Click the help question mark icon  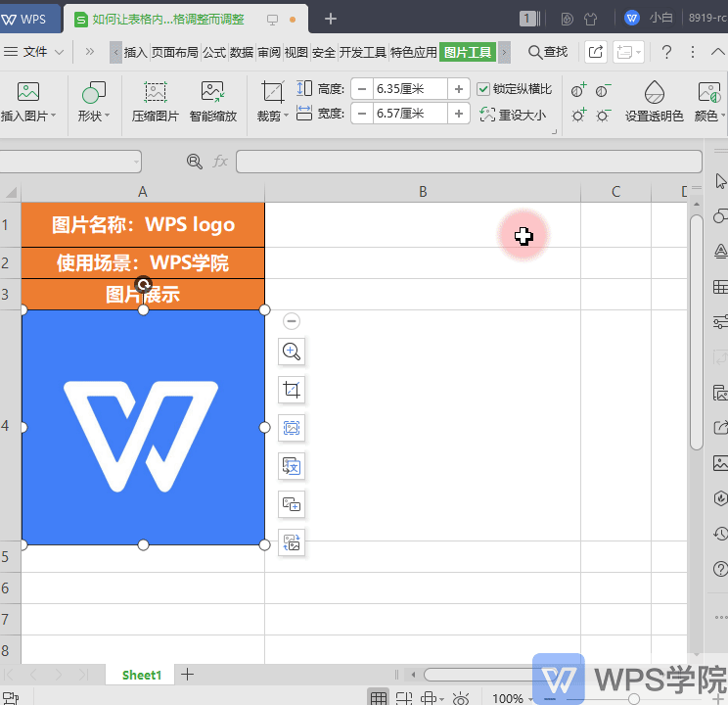click(x=666, y=52)
